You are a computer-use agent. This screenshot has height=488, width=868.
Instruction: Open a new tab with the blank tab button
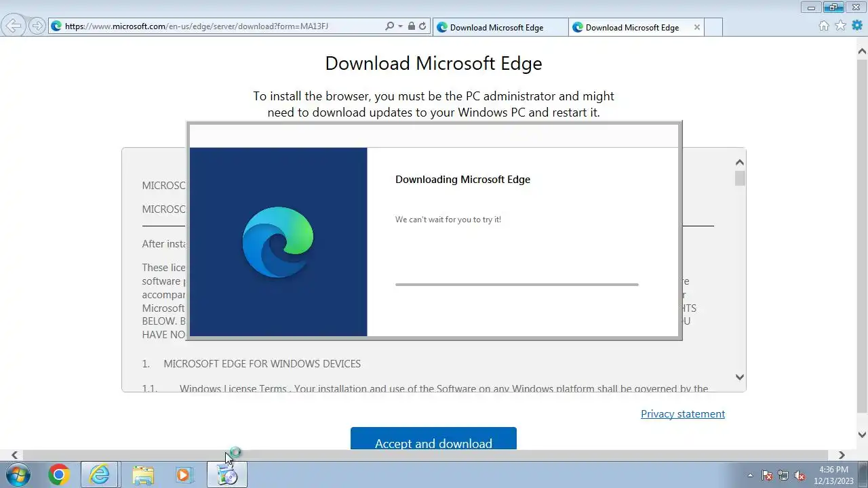pos(713,27)
